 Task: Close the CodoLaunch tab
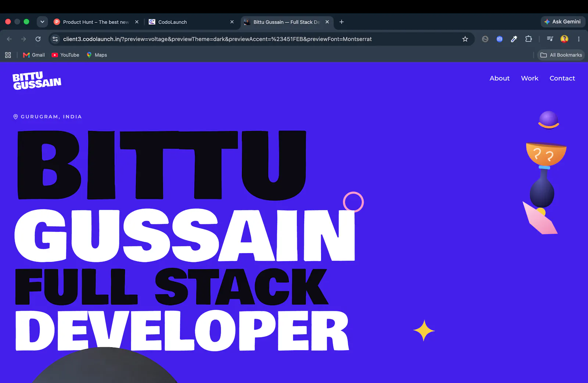[232, 22]
